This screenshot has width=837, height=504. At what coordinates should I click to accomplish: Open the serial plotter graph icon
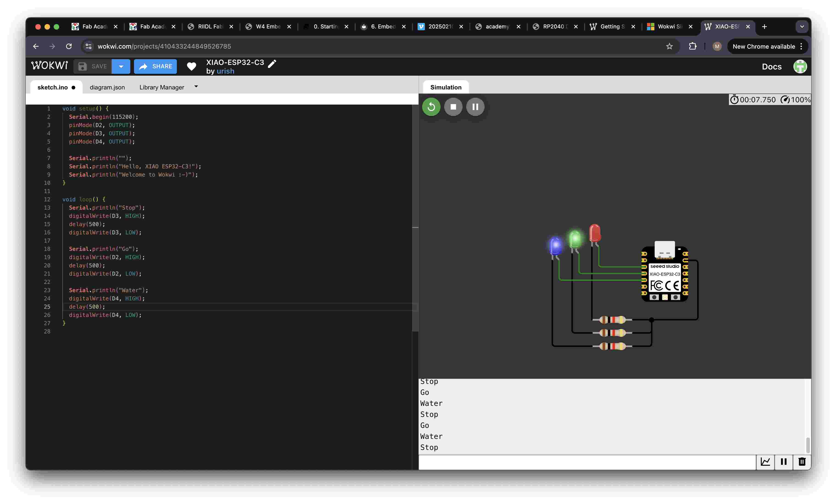[765, 462]
